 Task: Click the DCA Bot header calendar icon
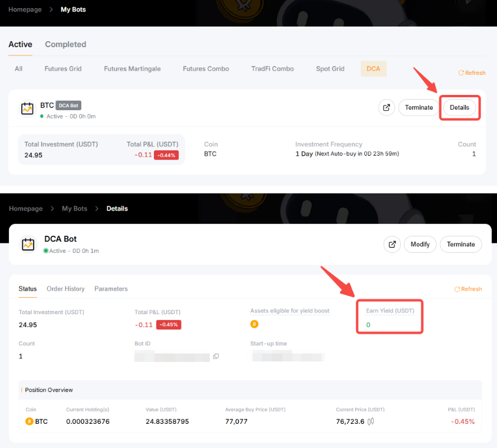pos(27,244)
